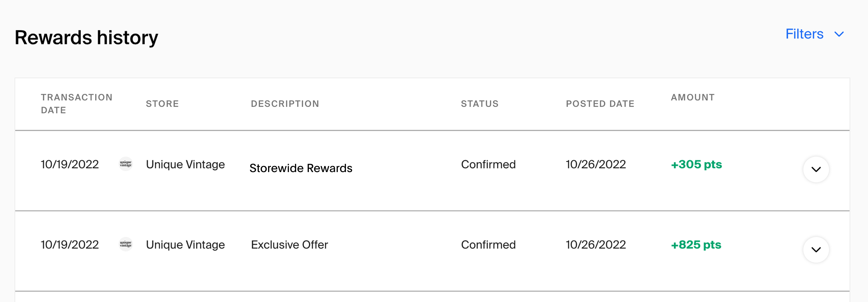
Task: Click the 10/26/2022 posted date in Storewide Rewards row
Action: point(595,164)
